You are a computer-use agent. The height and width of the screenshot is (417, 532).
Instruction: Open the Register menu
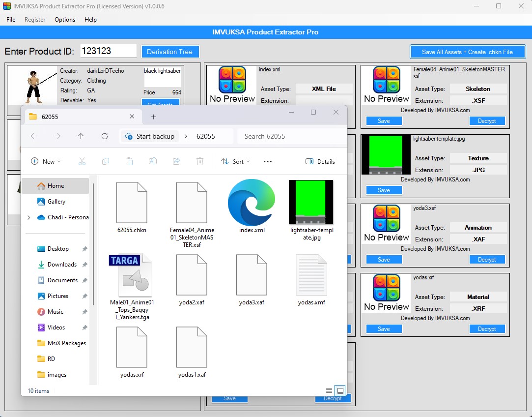34,19
